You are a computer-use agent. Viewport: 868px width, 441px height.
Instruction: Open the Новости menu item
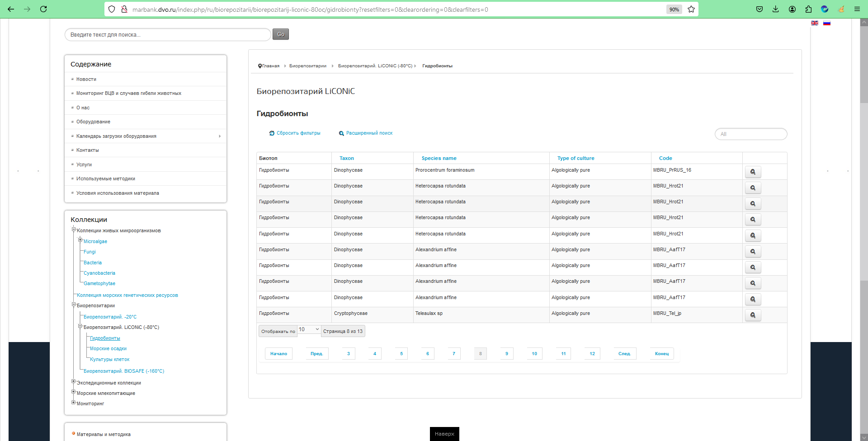(86, 80)
